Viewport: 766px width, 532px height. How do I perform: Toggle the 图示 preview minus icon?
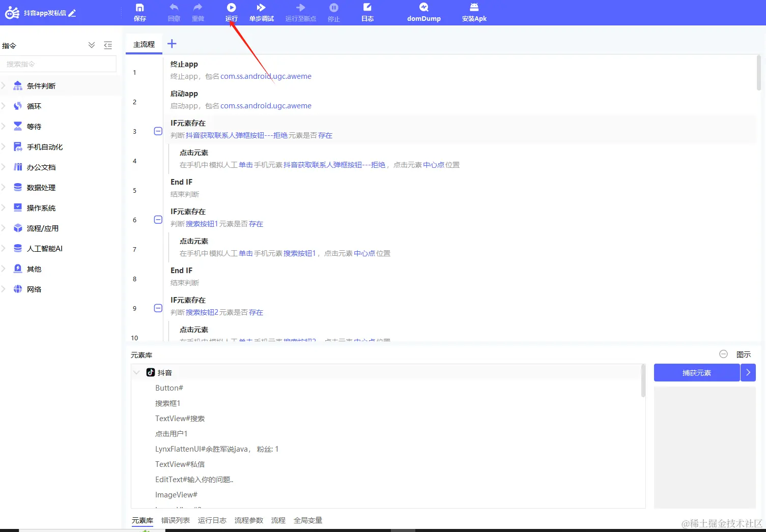point(723,354)
